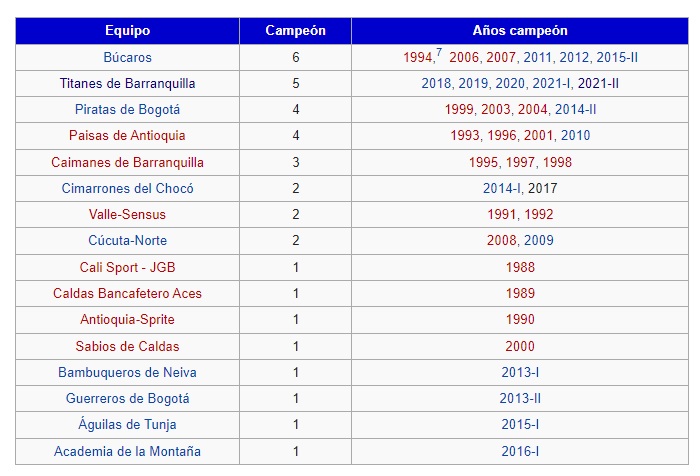The width and height of the screenshot is (700, 476).
Task: Open the Valle-Sensus team link
Action: pos(128,214)
